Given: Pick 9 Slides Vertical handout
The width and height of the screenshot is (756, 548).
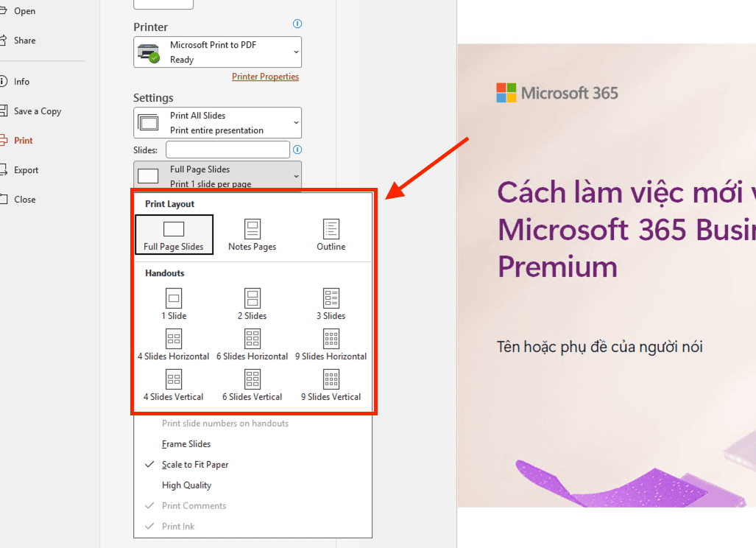Looking at the screenshot, I should point(331,385).
